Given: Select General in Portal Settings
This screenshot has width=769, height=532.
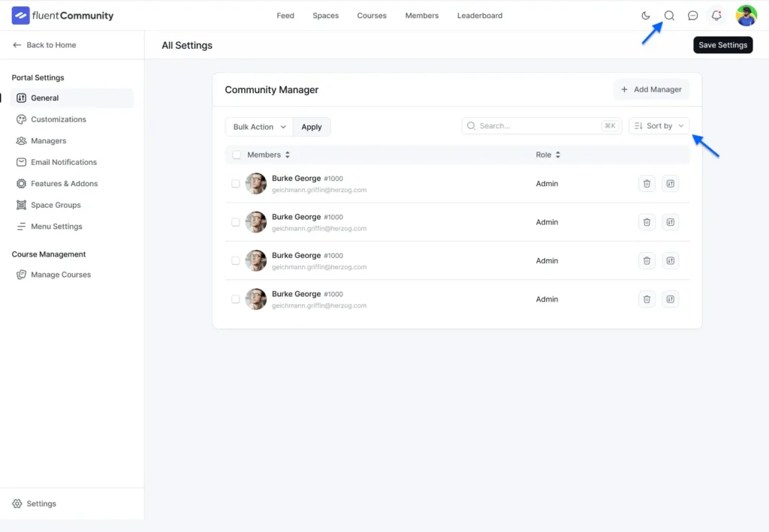Looking at the screenshot, I should [71, 98].
